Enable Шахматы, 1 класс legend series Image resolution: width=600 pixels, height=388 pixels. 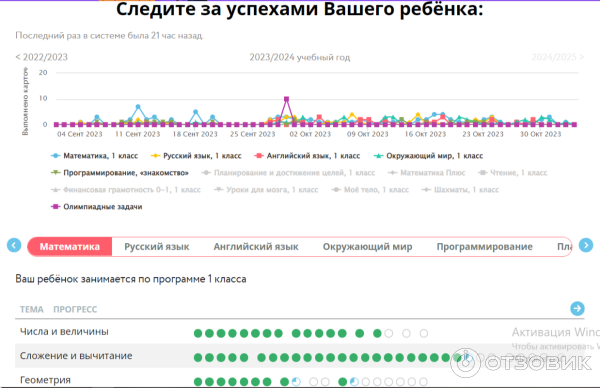(460, 189)
